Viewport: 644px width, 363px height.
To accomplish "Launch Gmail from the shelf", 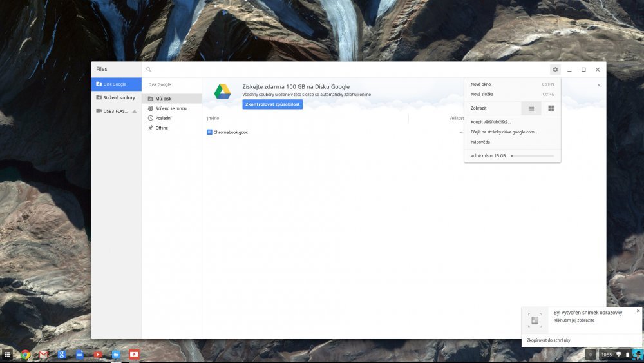I will point(44,355).
